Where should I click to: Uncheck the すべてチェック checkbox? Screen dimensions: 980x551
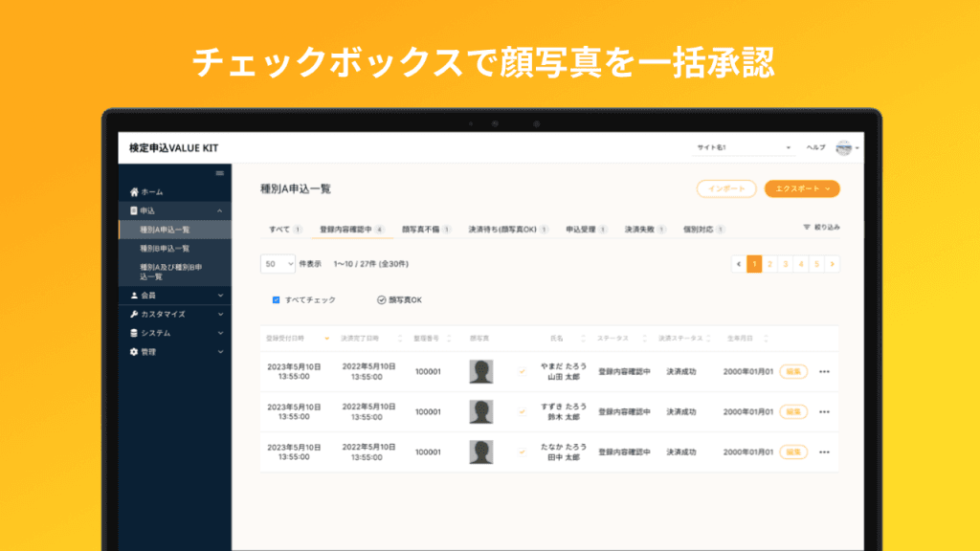click(275, 298)
